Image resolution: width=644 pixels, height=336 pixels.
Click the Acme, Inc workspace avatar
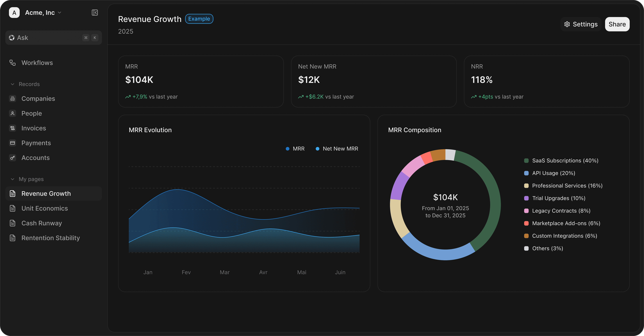pos(14,13)
